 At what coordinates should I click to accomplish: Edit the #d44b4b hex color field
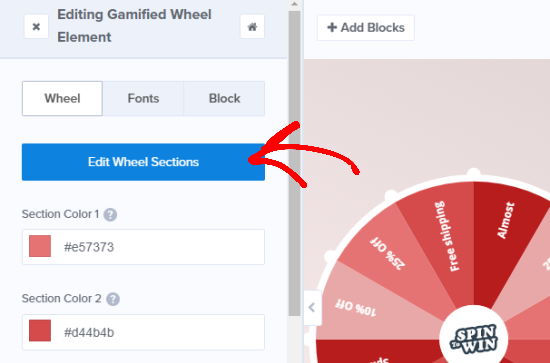(x=143, y=332)
